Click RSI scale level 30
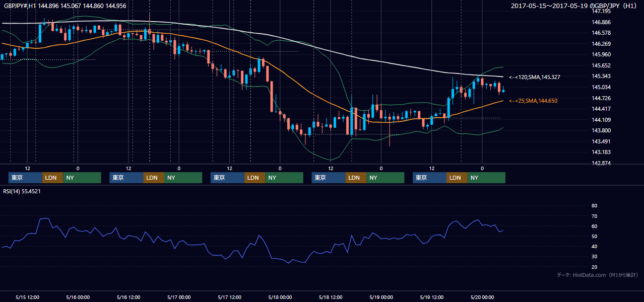The width and height of the screenshot is (644, 302). (x=594, y=256)
